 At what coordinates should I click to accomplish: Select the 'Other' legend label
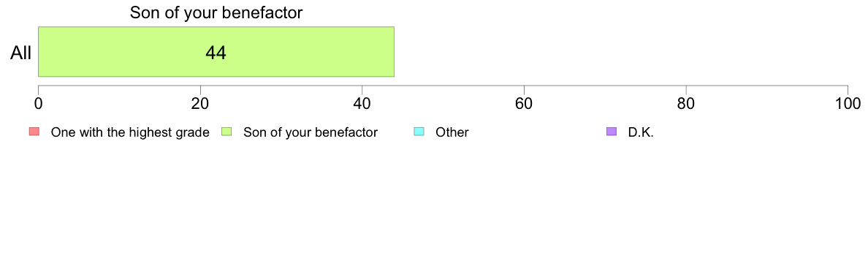pyautogui.click(x=452, y=132)
